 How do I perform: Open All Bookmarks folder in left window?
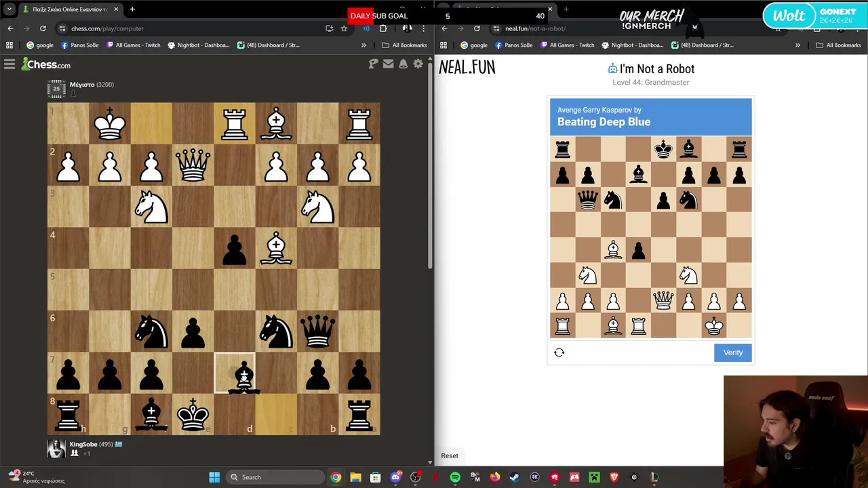(x=404, y=45)
